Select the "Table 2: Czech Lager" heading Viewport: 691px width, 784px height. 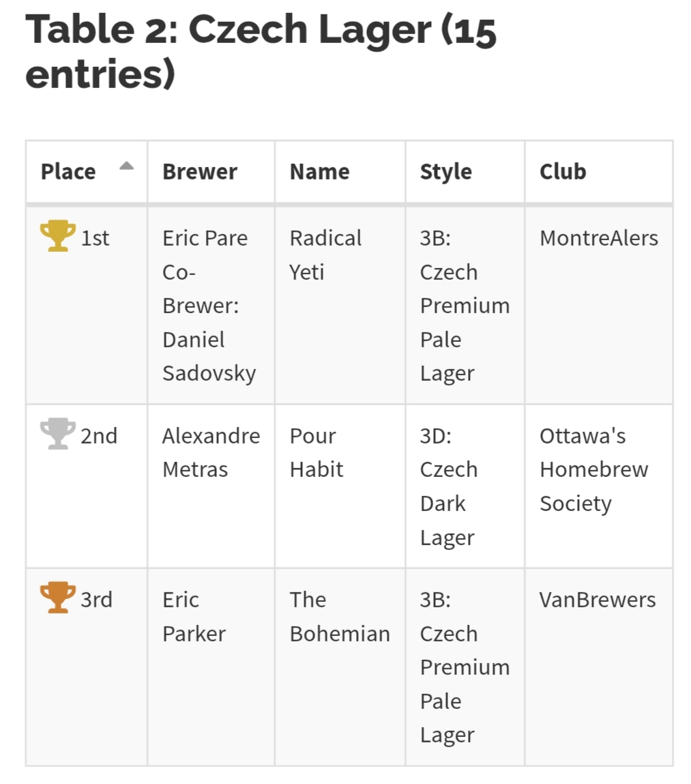[261, 52]
